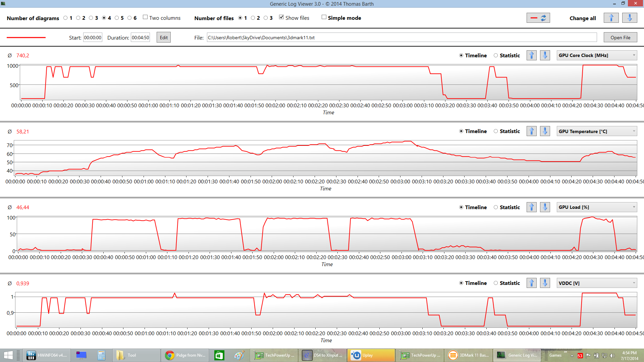Click the Open File button

click(x=620, y=38)
